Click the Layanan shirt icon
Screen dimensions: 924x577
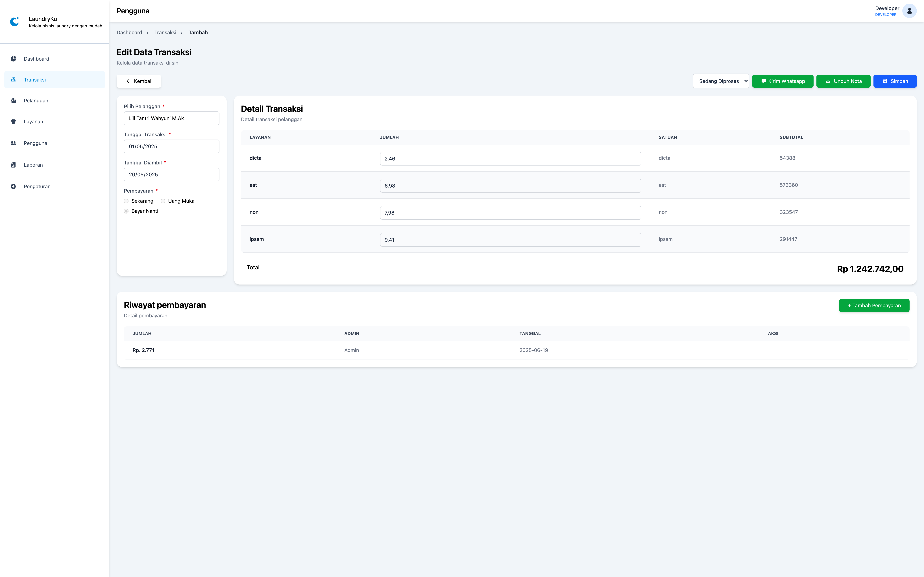click(x=13, y=122)
